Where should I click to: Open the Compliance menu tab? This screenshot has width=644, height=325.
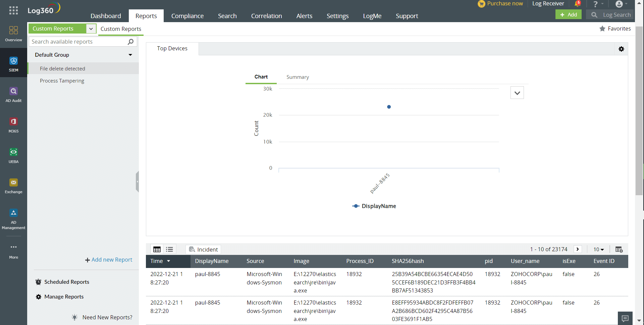[x=187, y=16]
